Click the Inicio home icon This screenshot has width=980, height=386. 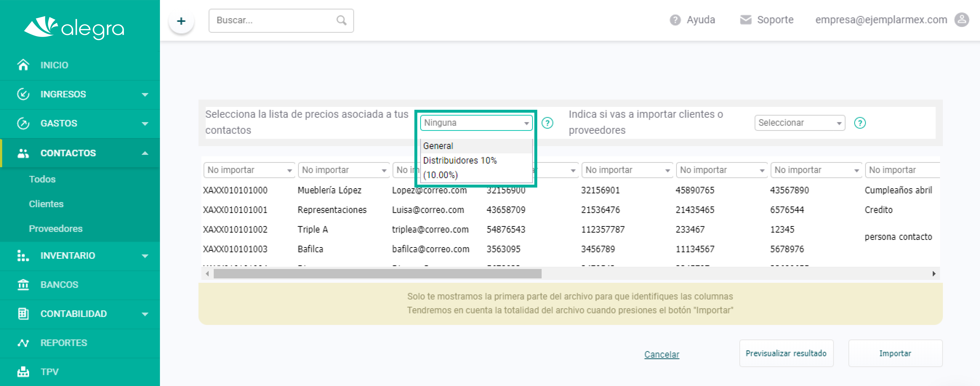point(23,65)
